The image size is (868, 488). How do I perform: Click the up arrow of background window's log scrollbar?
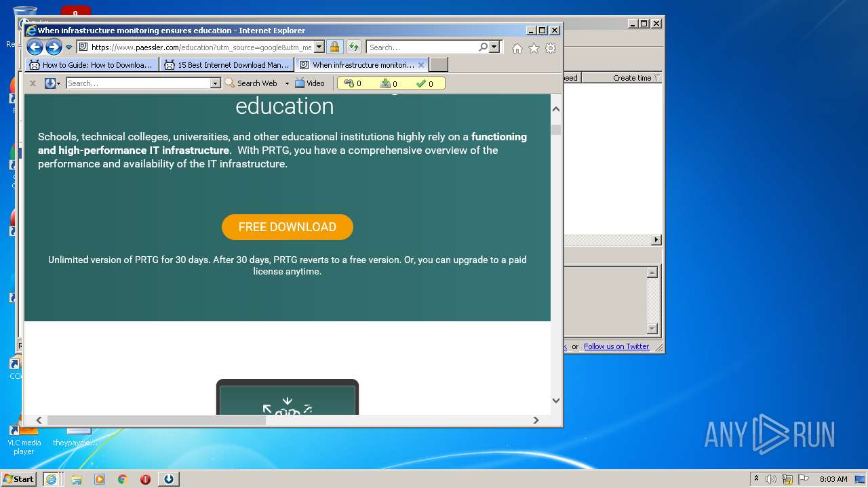click(652, 272)
